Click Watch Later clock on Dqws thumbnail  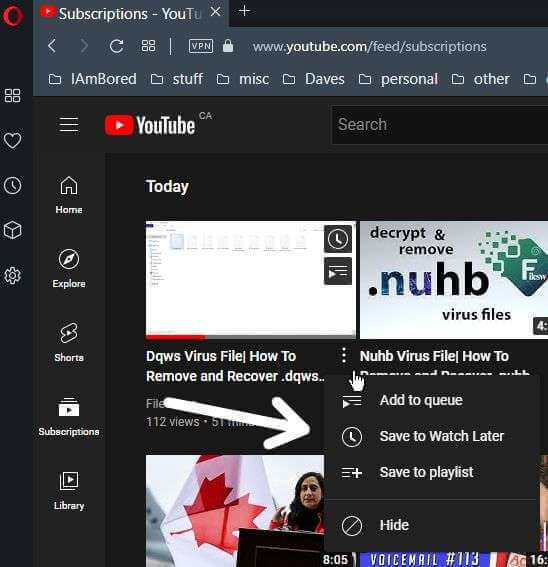337,239
